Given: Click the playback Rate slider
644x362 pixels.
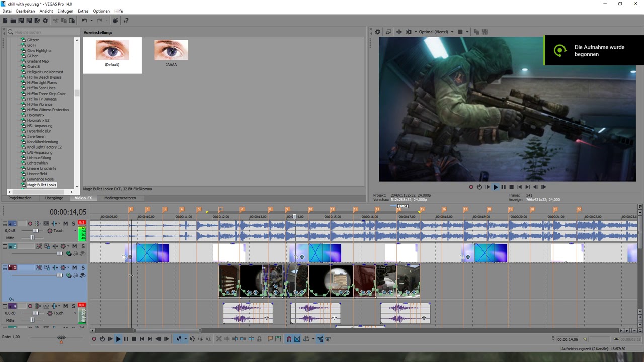Looking at the screenshot, I should (61, 337).
